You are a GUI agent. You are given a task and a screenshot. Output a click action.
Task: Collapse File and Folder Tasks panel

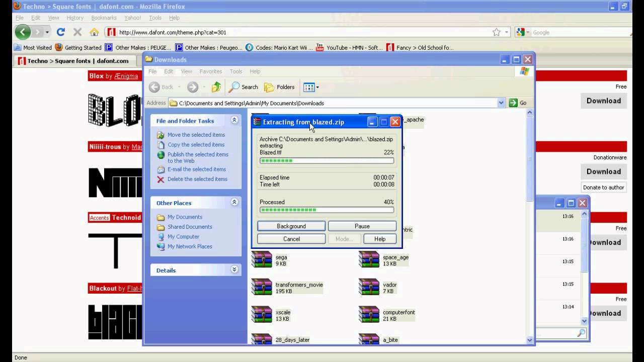[234, 120]
